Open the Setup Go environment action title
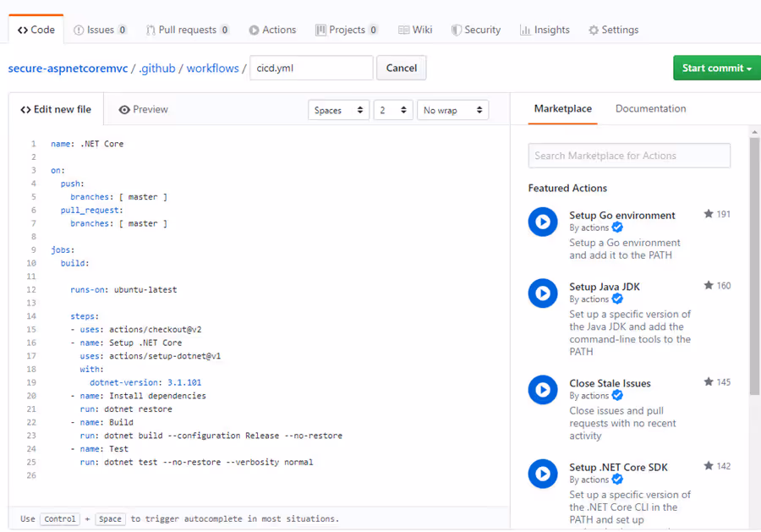761x532 pixels. [x=621, y=215]
